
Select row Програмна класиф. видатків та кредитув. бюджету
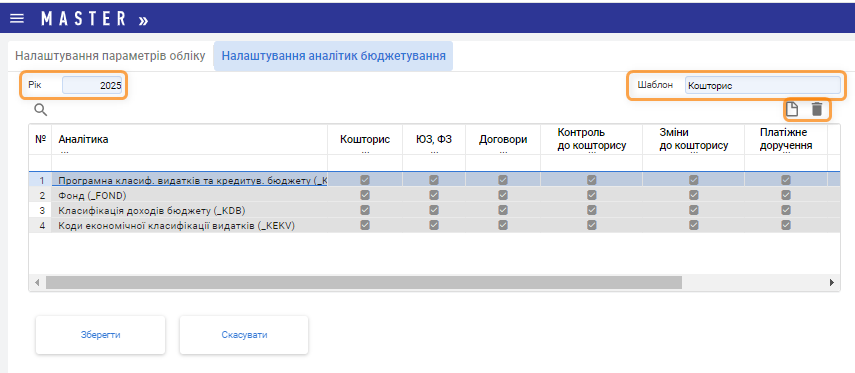(x=434, y=179)
